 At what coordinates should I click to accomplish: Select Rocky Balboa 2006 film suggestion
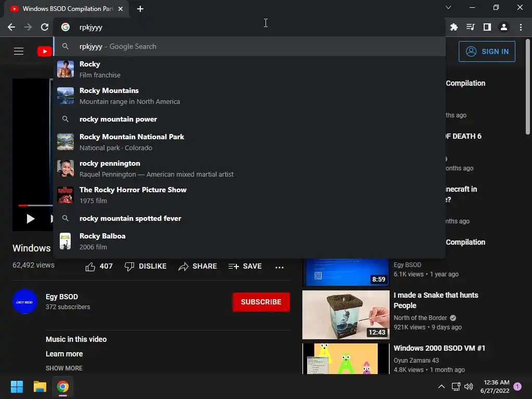(249, 241)
